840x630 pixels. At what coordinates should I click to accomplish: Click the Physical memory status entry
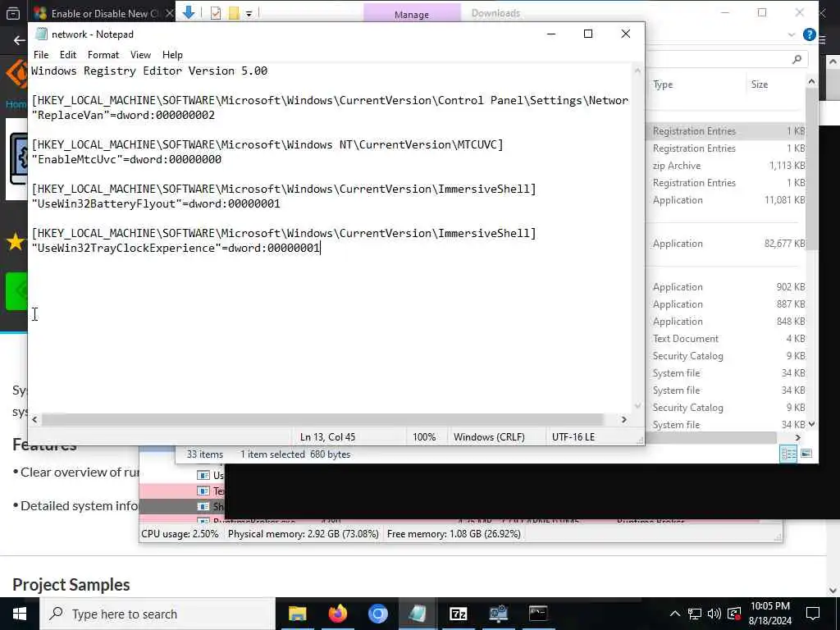(304, 533)
